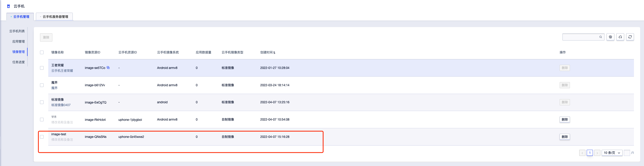Image resolution: width=644 pixels, height=166 pixels.
Task: Click the cloud download export icon
Action: [620, 37]
